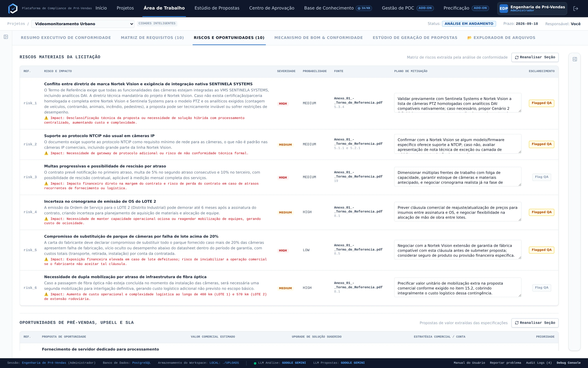Open Precificação in top navigation
The height and width of the screenshot is (368, 588).
pyautogui.click(x=456, y=8)
